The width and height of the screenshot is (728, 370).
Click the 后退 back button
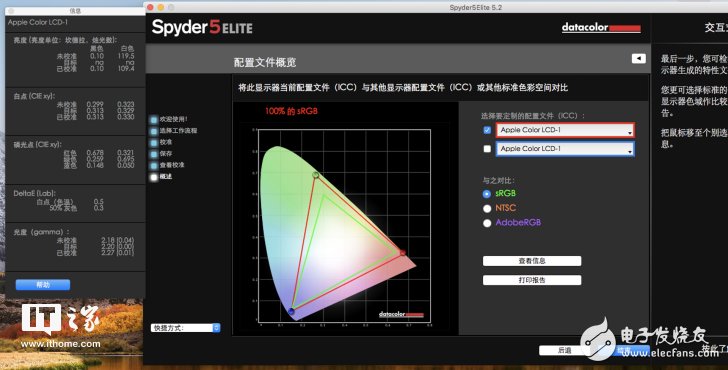pos(565,351)
